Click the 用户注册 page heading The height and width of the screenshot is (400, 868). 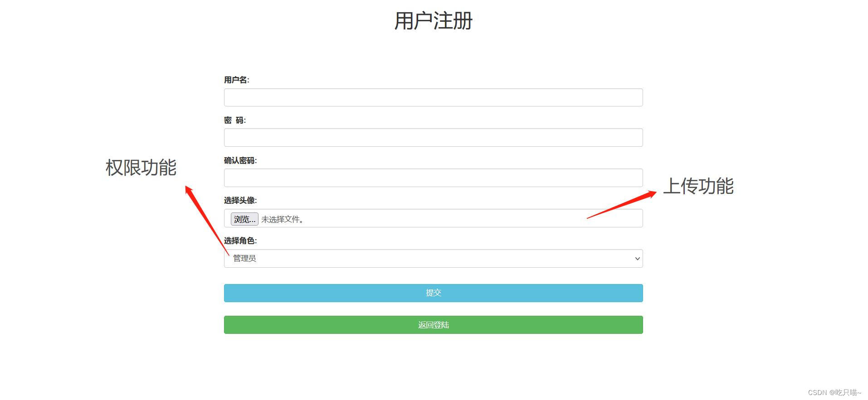pyautogui.click(x=434, y=21)
